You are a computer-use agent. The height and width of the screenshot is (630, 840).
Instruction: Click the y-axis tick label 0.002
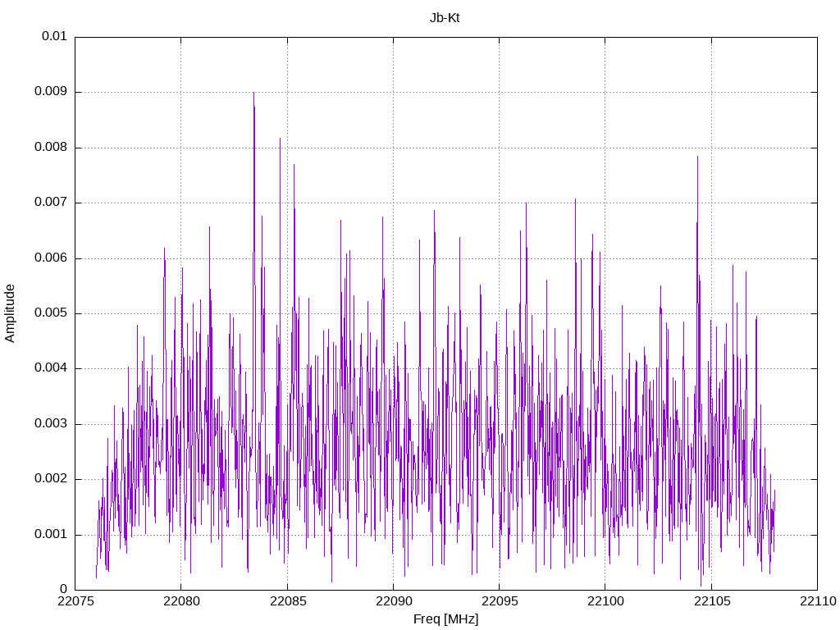(x=51, y=479)
